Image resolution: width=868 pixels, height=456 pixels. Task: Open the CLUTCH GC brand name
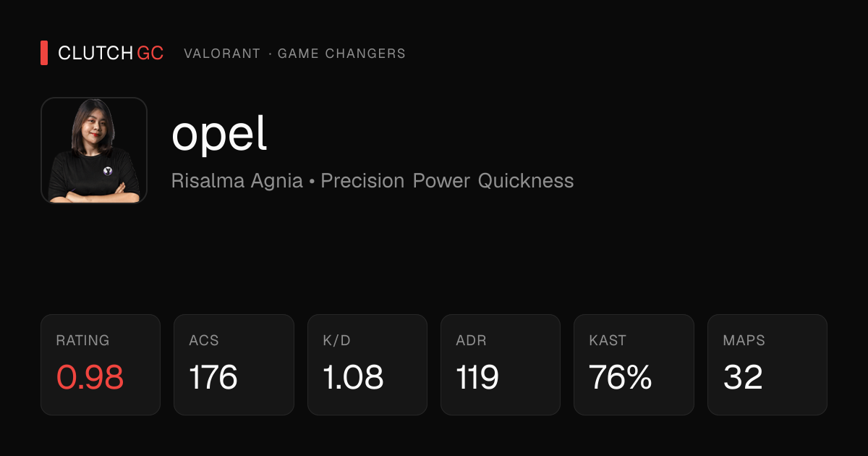coord(111,53)
